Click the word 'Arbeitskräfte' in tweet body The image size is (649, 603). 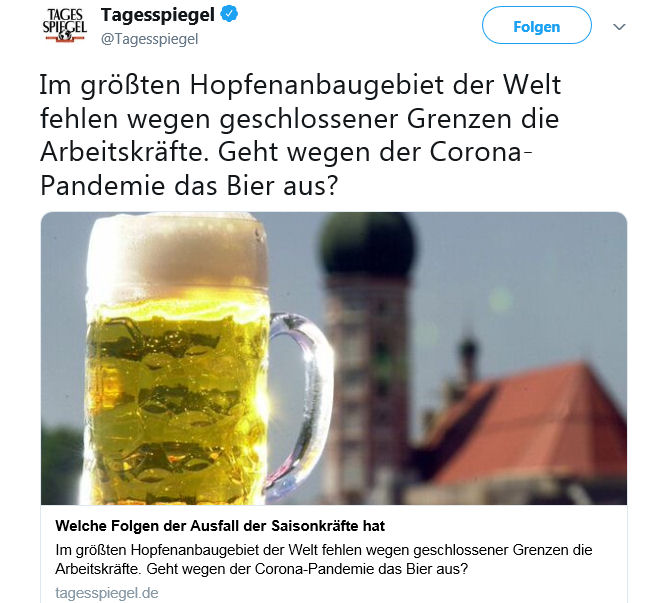[124, 152]
